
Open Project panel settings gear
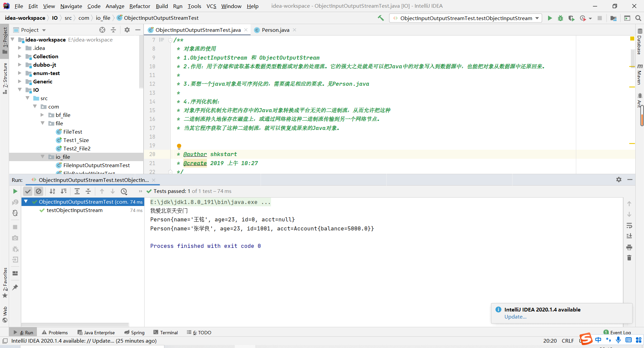click(127, 30)
